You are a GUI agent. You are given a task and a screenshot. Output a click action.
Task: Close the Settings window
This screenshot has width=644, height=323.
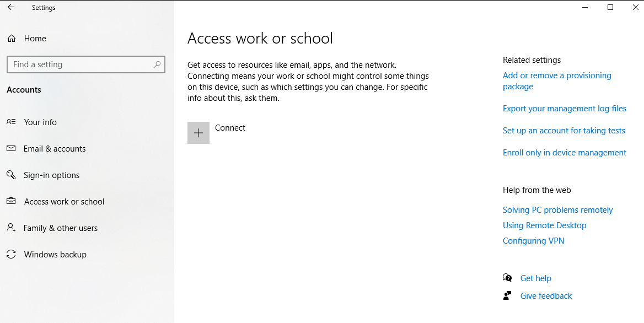tap(635, 7)
